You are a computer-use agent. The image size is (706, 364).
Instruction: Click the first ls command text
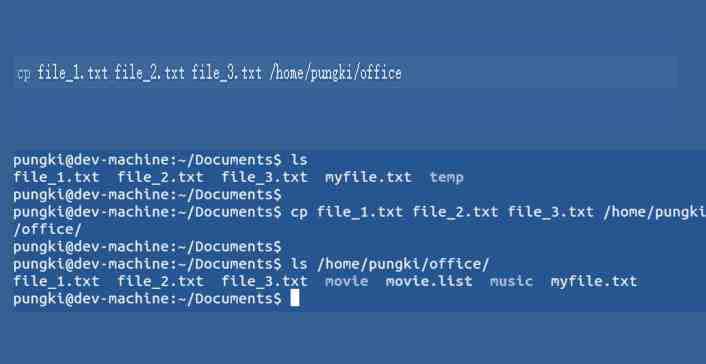299,160
